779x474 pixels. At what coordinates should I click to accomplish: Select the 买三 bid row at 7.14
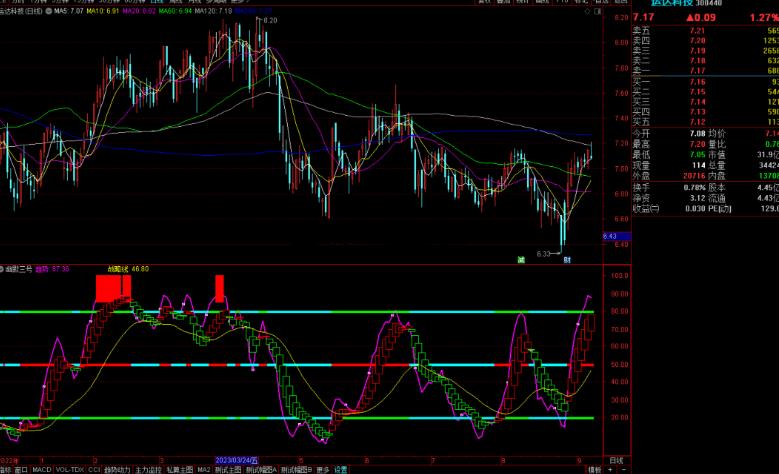tap(705, 102)
